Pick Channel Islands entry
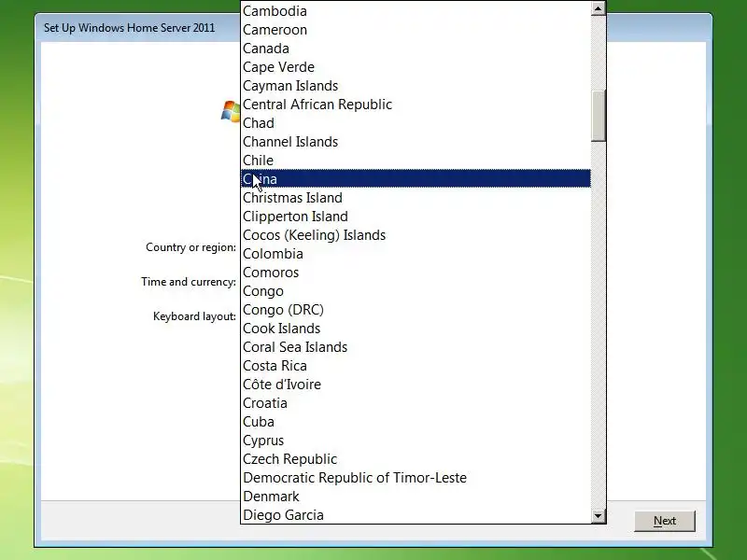This screenshot has width=747, height=560. pyautogui.click(x=416, y=142)
